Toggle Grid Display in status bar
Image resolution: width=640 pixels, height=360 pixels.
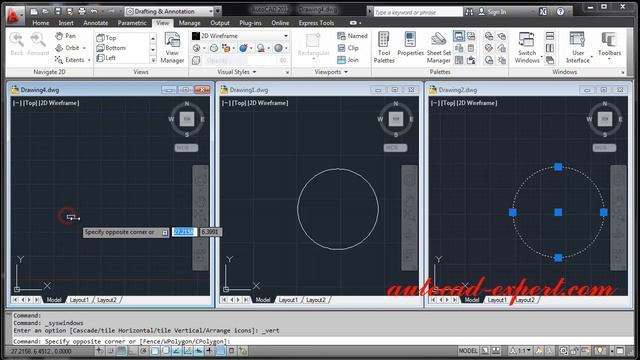(122, 351)
